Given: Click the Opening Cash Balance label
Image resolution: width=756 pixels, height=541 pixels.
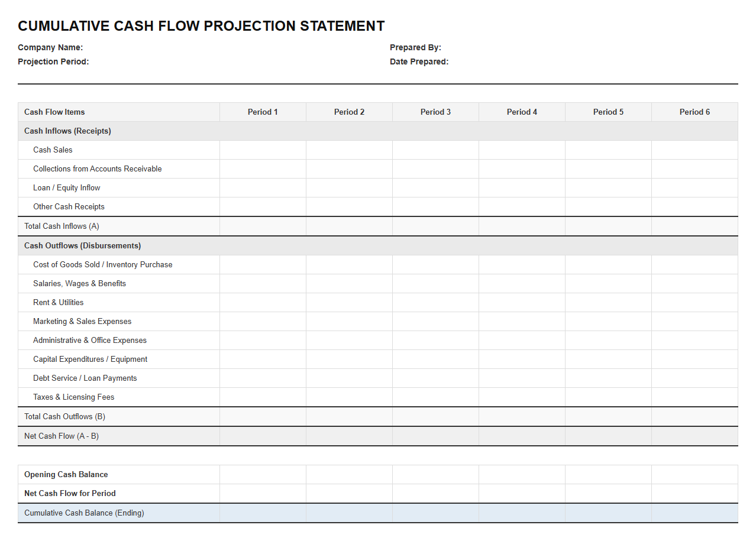Looking at the screenshot, I should 66,474.
